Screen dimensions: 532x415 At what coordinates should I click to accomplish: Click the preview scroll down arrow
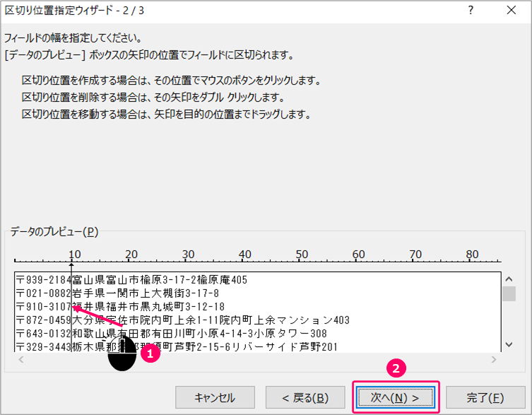pos(509,344)
